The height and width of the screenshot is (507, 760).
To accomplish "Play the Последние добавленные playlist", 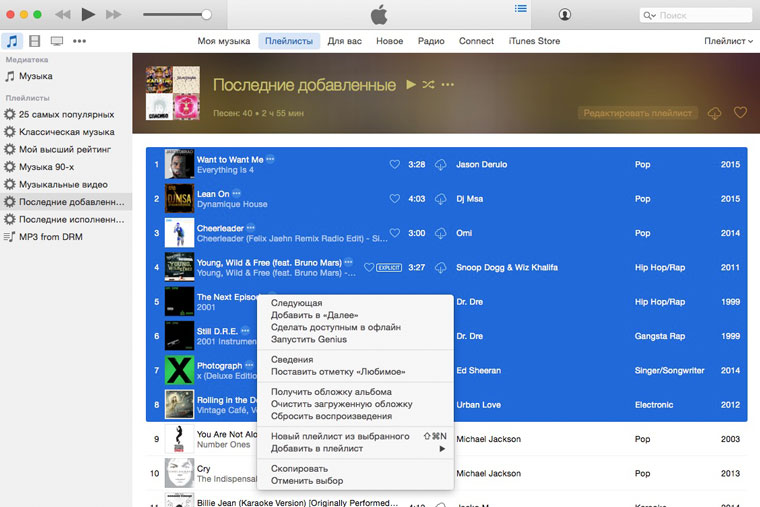I will click(411, 84).
